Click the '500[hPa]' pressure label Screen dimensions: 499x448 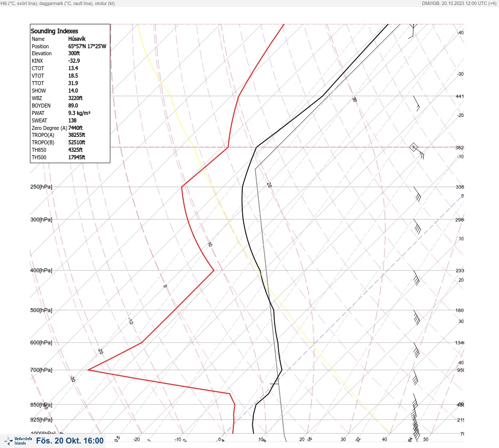point(41,310)
